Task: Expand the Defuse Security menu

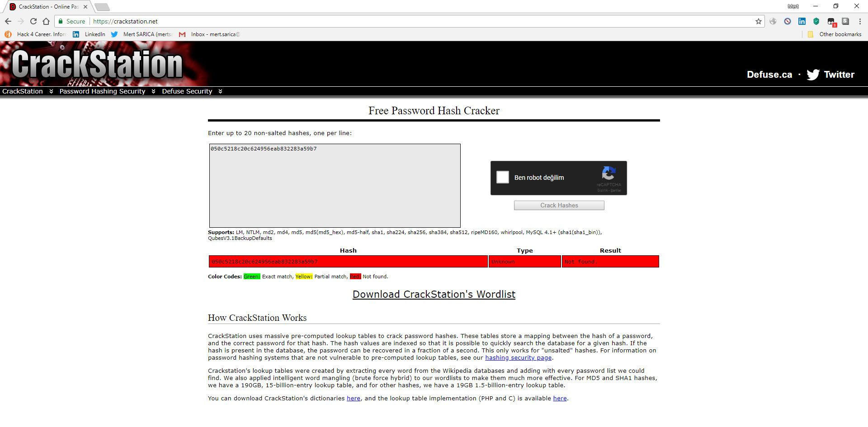Action: (x=192, y=91)
